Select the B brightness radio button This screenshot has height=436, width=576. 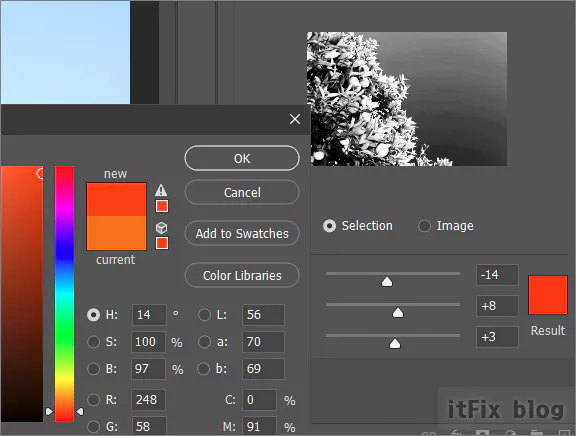point(93,368)
